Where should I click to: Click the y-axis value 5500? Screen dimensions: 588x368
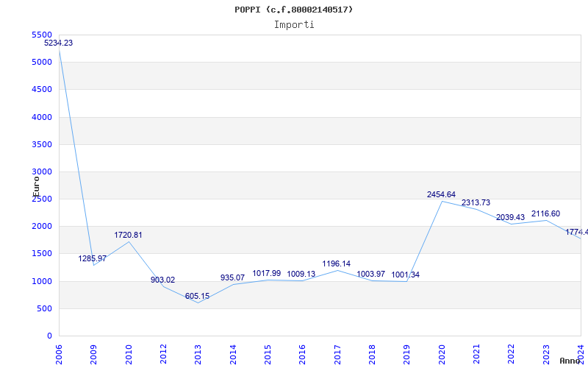point(42,35)
